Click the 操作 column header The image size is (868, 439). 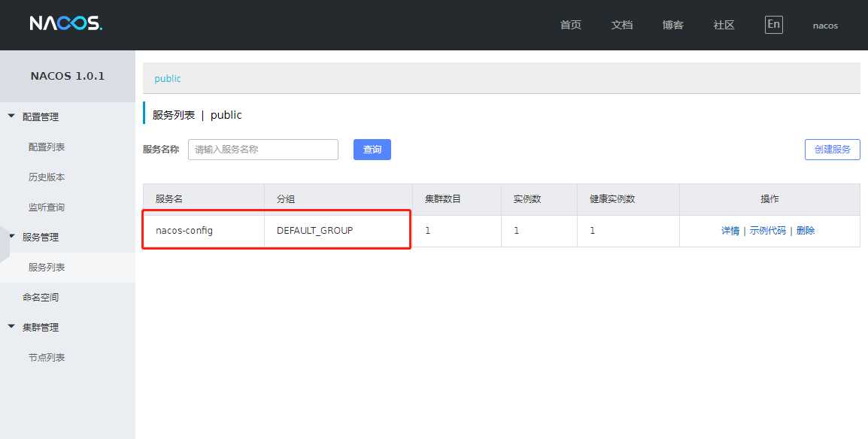(770, 199)
